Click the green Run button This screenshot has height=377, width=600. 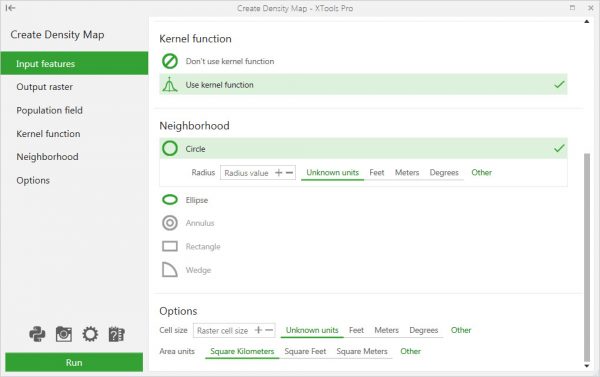(74, 362)
